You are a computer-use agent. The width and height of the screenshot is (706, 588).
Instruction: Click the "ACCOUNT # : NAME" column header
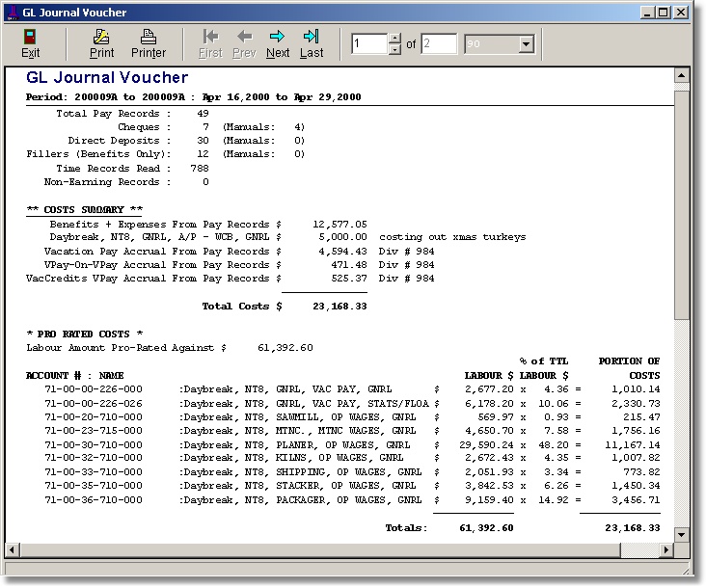coord(74,375)
